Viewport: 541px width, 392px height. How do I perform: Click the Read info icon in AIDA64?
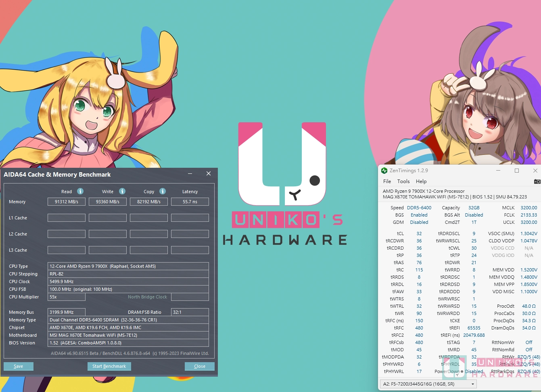[80, 191]
